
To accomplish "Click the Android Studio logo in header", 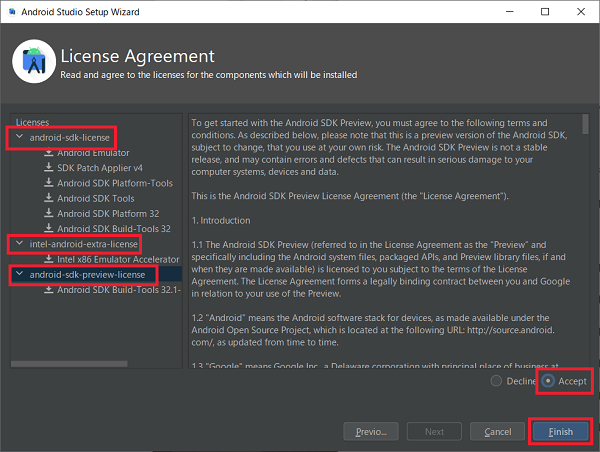I will coord(34,61).
